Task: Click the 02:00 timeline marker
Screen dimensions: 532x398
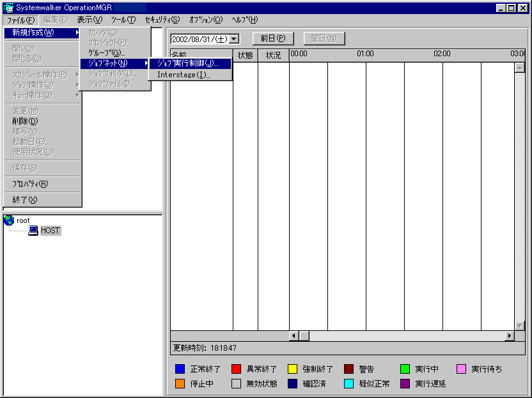Action: click(442, 54)
